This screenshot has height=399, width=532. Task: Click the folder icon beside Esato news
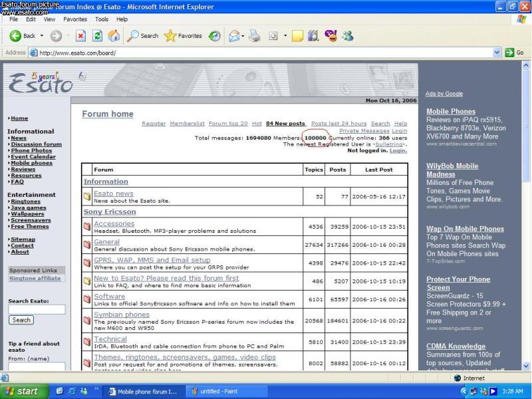tap(87, 196)
